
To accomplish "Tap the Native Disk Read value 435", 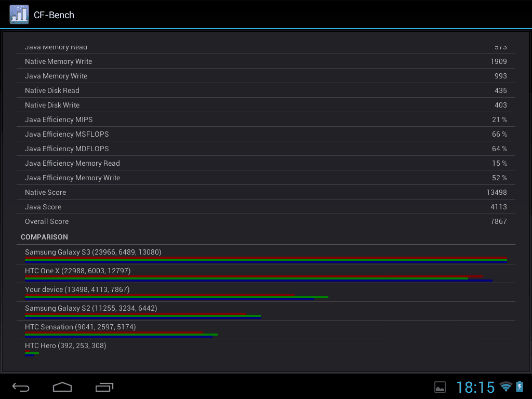I will [x=500, y=90].
